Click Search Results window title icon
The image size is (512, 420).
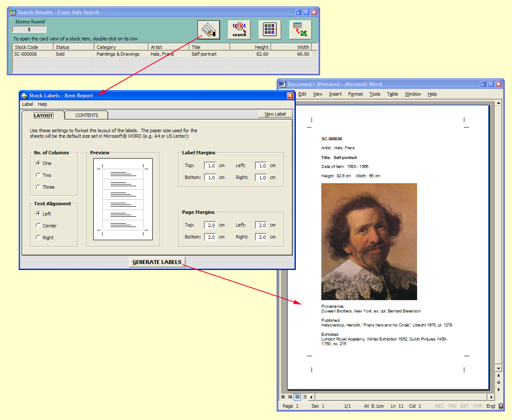pos(13,12)
